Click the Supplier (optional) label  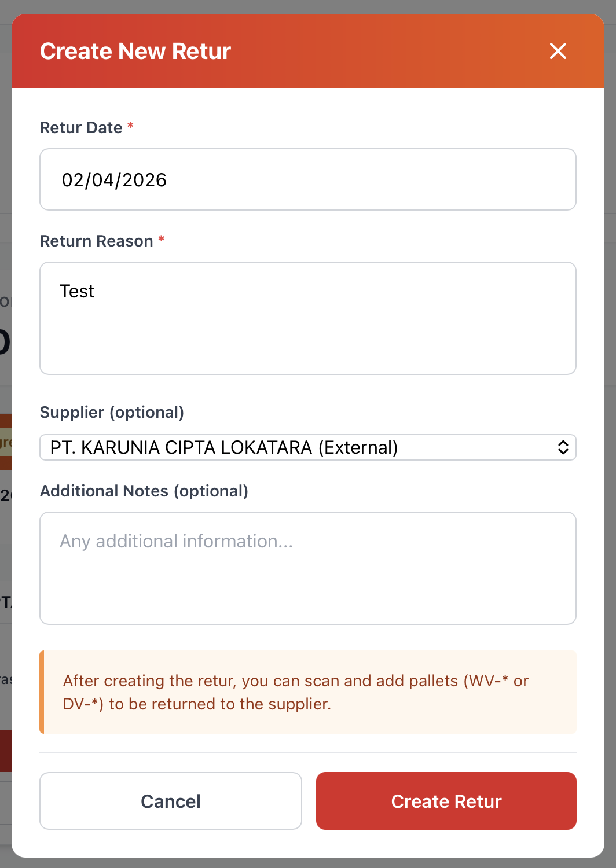tap(112, 412)
